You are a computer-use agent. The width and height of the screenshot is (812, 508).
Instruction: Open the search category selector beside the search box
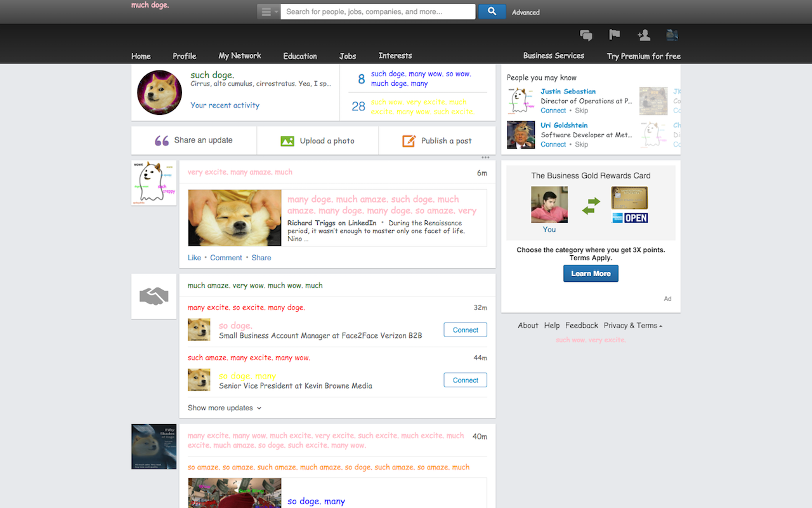tap(267, 11)
